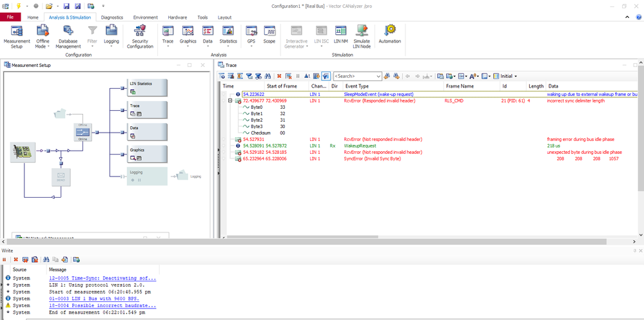Click the Logging block in Measurement Setup
Image resolution: width=644 pixels, height=320 pixels.
(148, 176)
